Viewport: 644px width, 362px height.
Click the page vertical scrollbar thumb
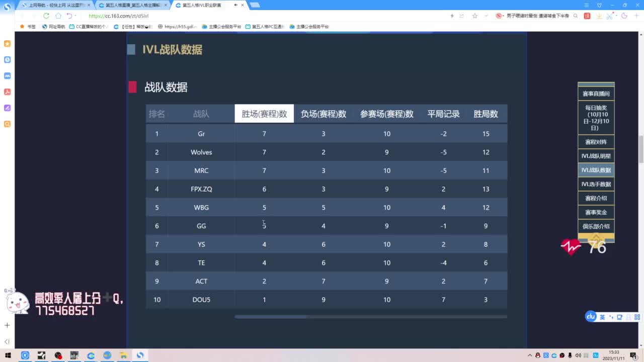coord(641,149)
